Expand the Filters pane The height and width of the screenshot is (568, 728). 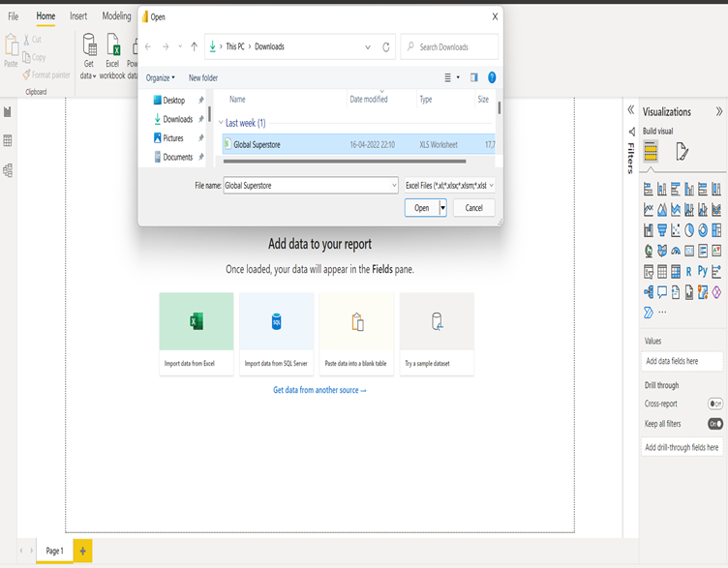(x=631, y=110)
